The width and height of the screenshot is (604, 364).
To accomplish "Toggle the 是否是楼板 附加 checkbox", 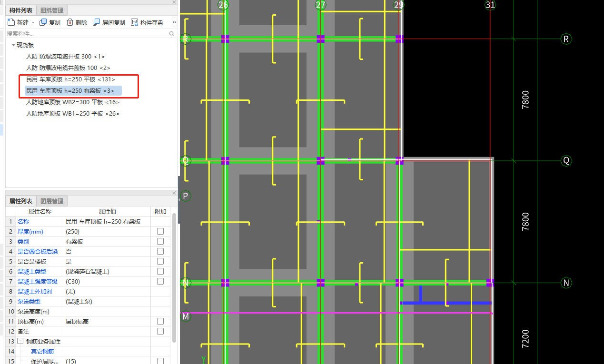I will click(x=160, y=261).
